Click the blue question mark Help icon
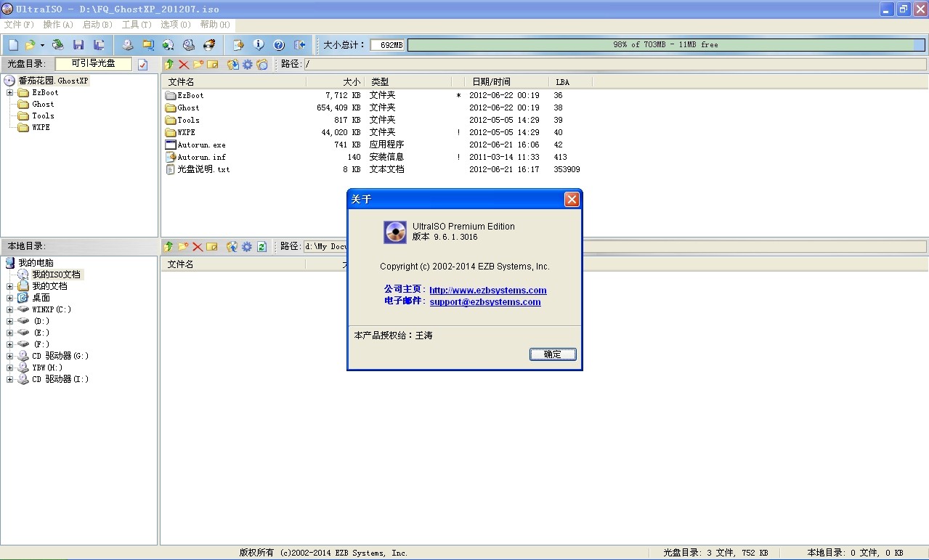This screenshot has height=560, width=929. click(x=279, y=45)
